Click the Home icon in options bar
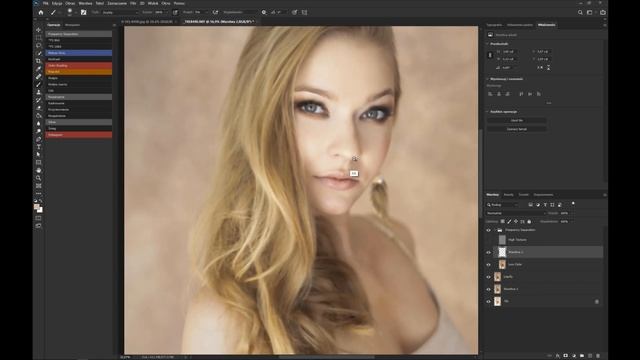 (41, 12)
